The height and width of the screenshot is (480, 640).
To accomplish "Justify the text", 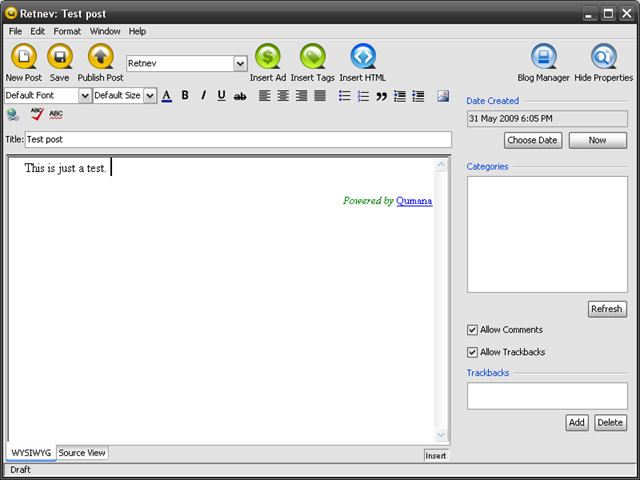I will 320,96.
